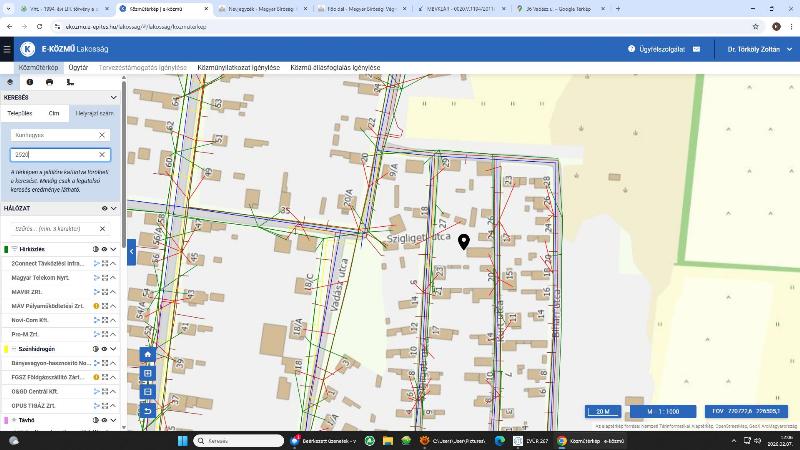Collapse the Magyar Telekom Nyrt. row chevron
Viewport: 800px width, 450px height.
(114, 277)
